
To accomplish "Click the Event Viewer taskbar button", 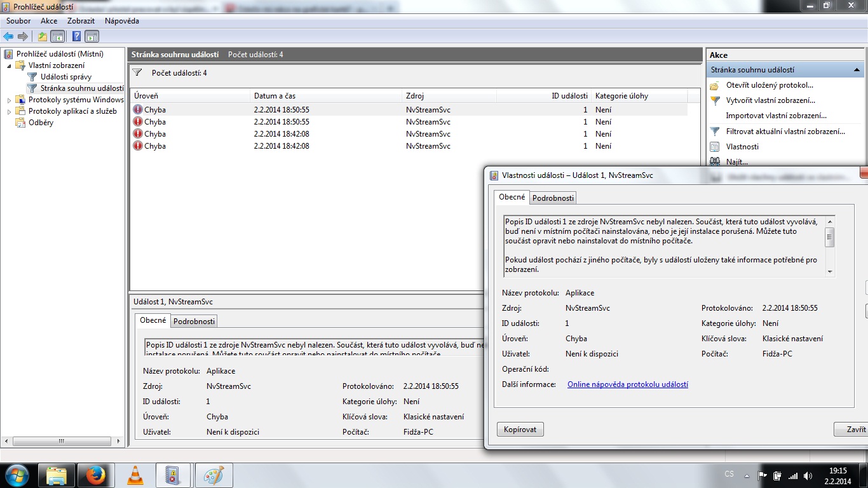I will [172, 475].
